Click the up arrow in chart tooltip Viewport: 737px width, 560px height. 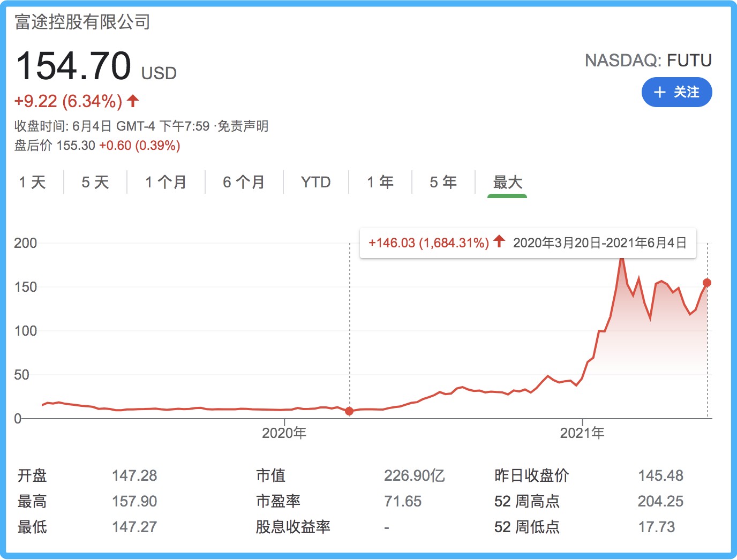(x=499, y=241)
